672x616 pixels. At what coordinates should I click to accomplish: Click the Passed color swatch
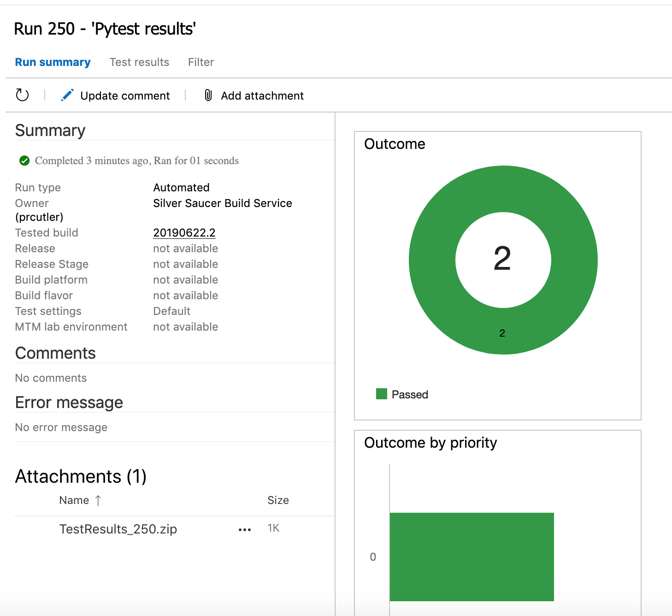(382, 394)
